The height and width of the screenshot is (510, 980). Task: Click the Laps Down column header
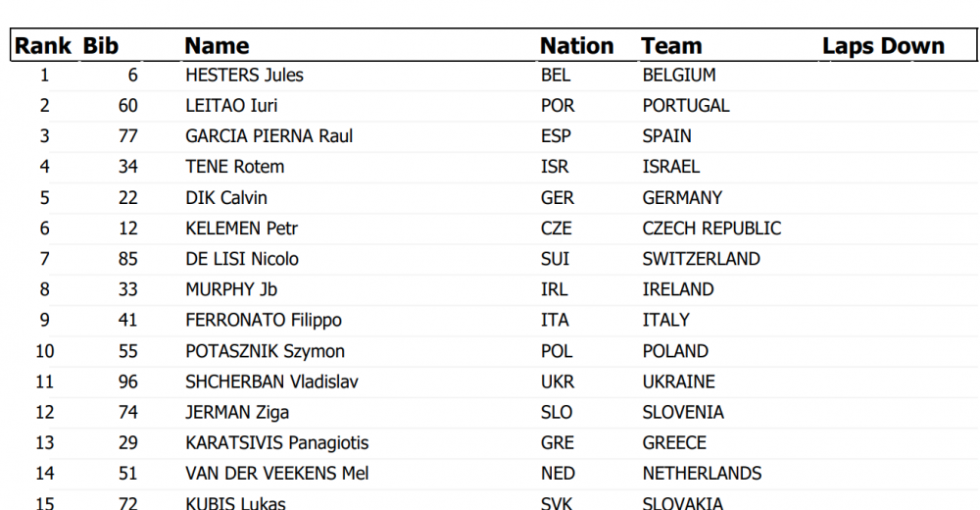[x=884, y=46]
